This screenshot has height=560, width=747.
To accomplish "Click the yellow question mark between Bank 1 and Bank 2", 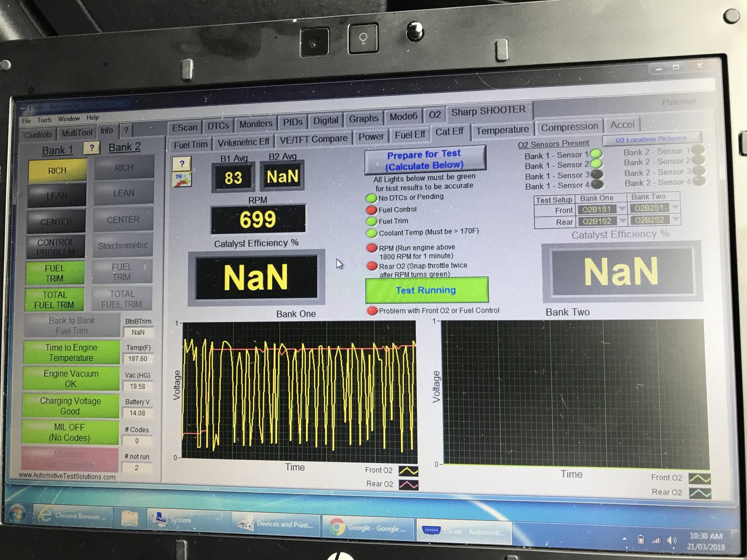I will pos(91,148).
